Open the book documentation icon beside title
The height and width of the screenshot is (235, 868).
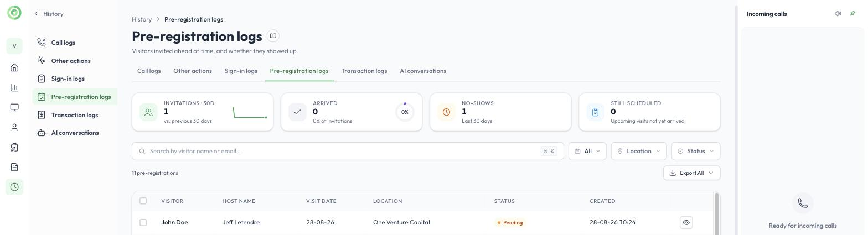tap(273, 36)
